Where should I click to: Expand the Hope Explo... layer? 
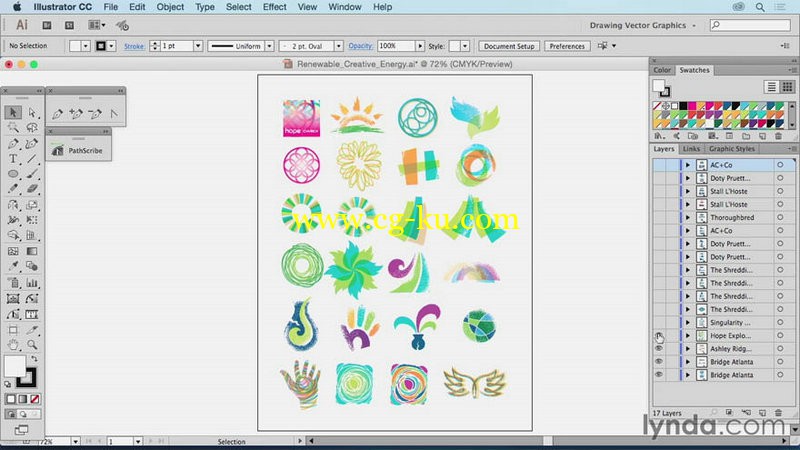688,336
